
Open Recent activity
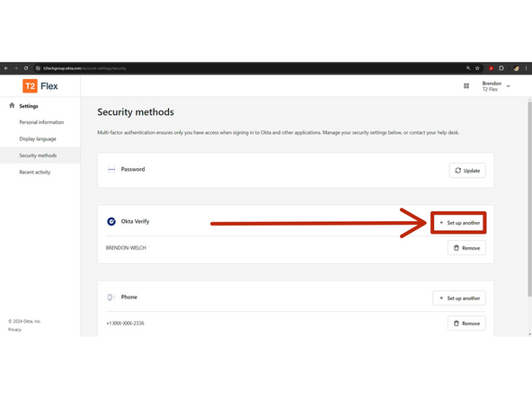(35, 172)
